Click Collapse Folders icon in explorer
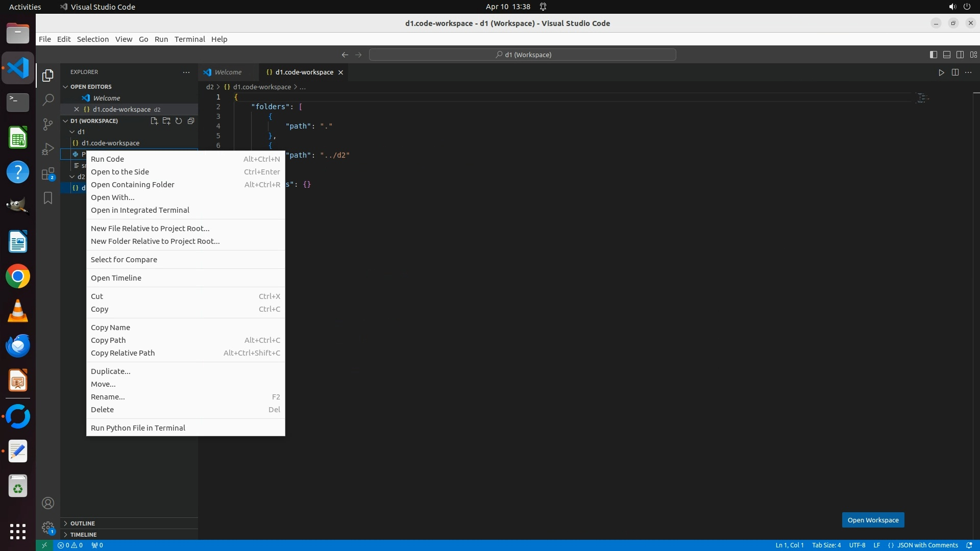Screen dimensions: 980x551 tap(191, 121)
